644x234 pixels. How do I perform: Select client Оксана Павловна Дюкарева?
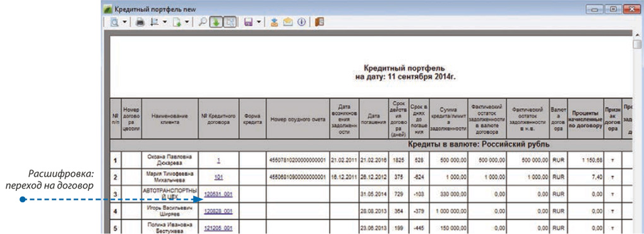(x=170, y=160)
